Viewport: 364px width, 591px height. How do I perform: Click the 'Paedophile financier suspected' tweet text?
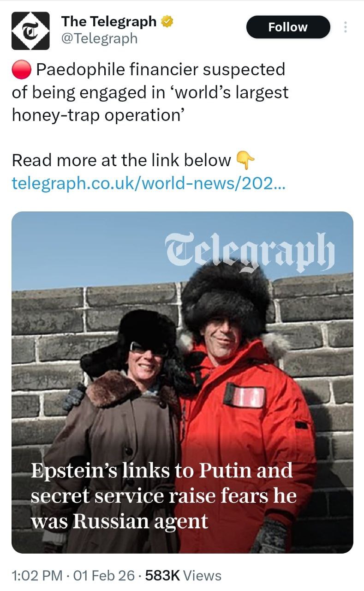(160, 70)
